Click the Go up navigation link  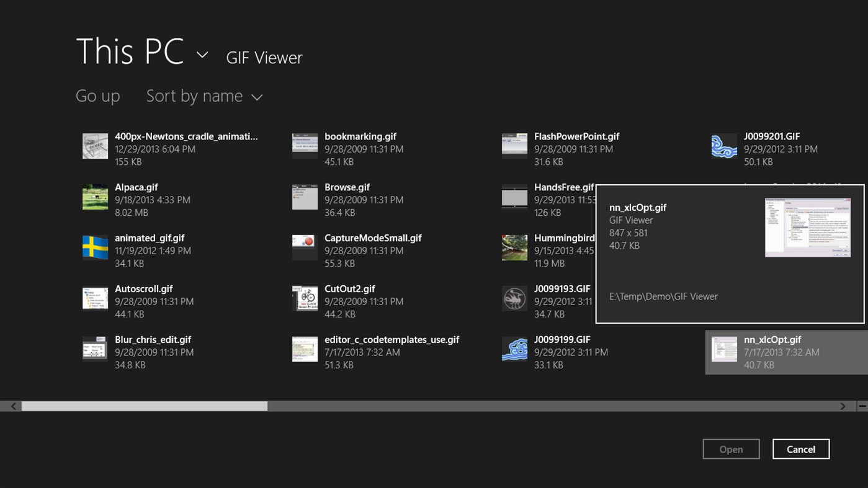97,96
